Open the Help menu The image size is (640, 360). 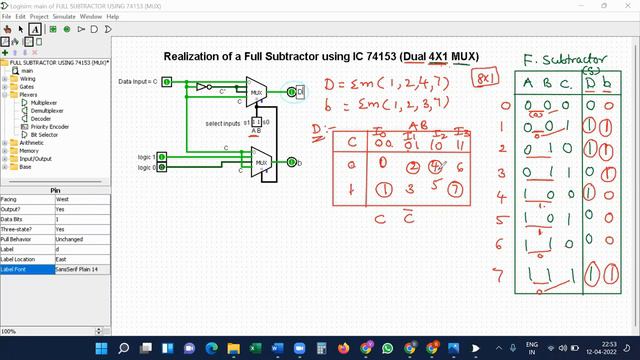(113, 17)
